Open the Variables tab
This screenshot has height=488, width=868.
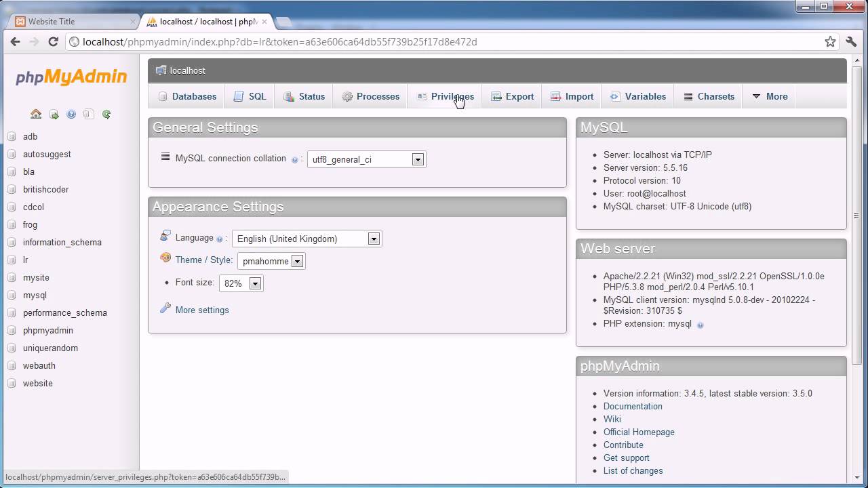pyautogui.click(x=637, y=96)
